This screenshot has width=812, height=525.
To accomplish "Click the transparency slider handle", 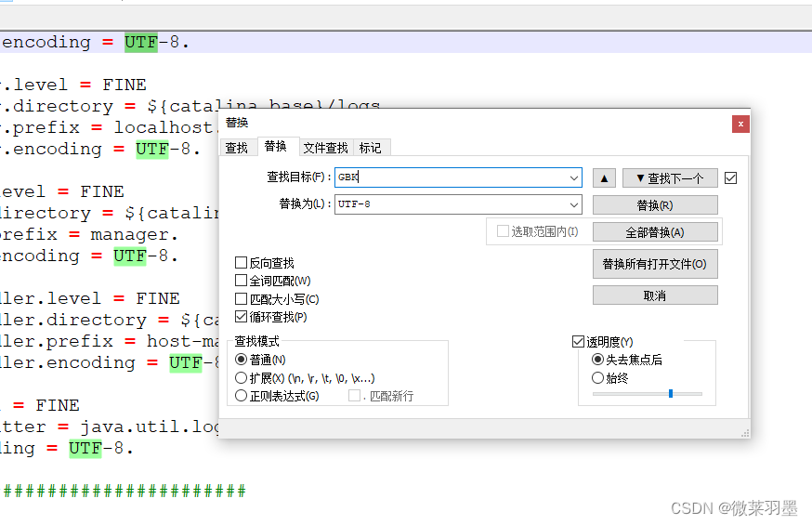I will point(671,394).
